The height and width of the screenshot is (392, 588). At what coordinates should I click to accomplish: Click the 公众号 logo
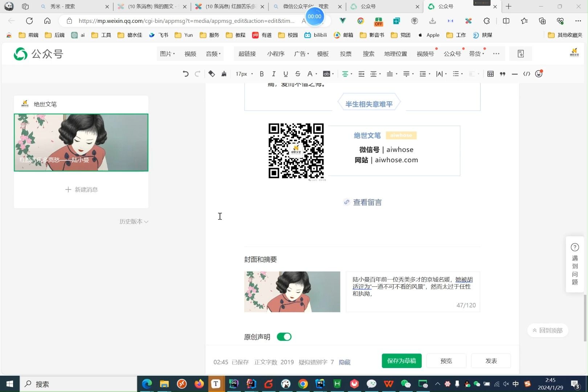38,54
